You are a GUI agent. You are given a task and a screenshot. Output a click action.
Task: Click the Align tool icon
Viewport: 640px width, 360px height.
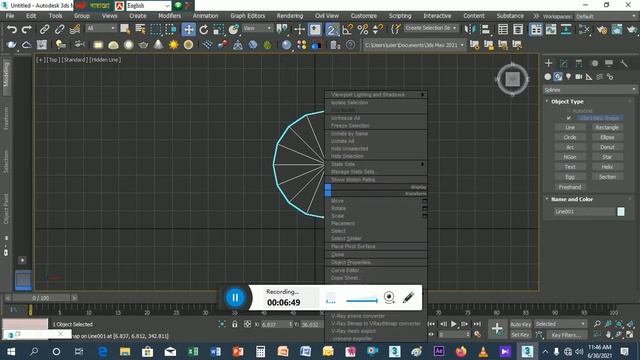click(485, 29)
